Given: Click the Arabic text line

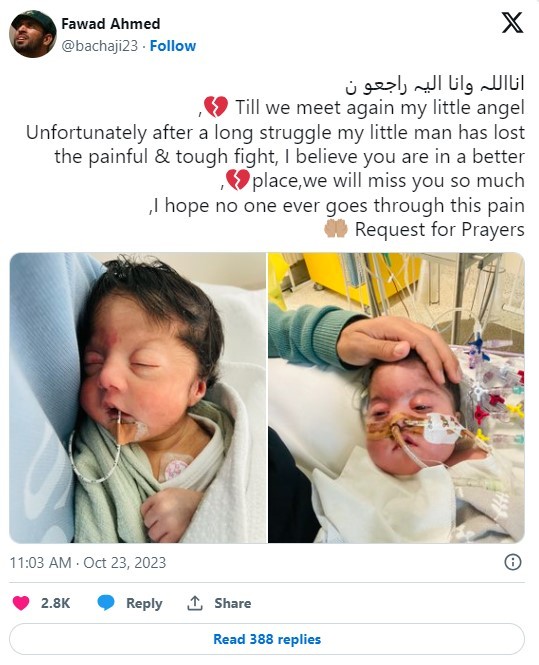Looking at the screenshot, I should pos(435,84).
